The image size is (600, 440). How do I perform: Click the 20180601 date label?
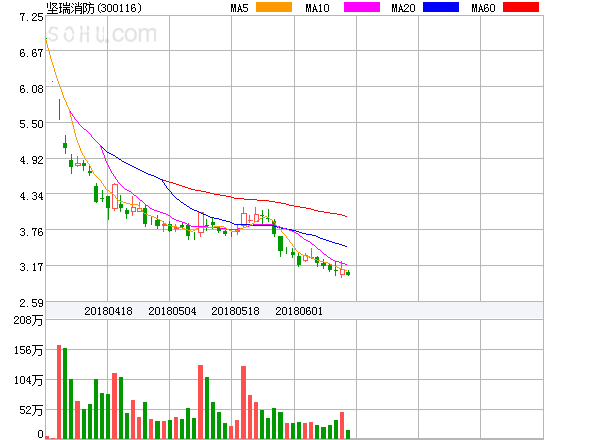pos(299,311)
